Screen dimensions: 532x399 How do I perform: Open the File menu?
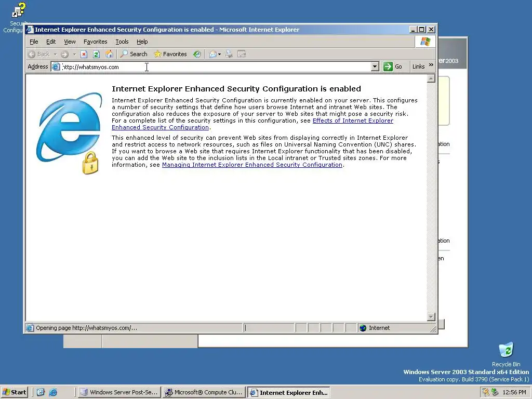coord(34,42)
